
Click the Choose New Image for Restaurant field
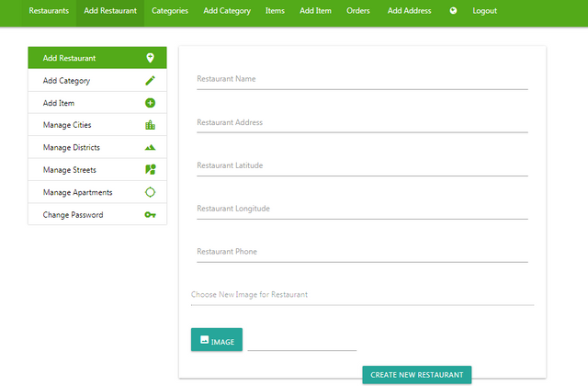point(362,296)
